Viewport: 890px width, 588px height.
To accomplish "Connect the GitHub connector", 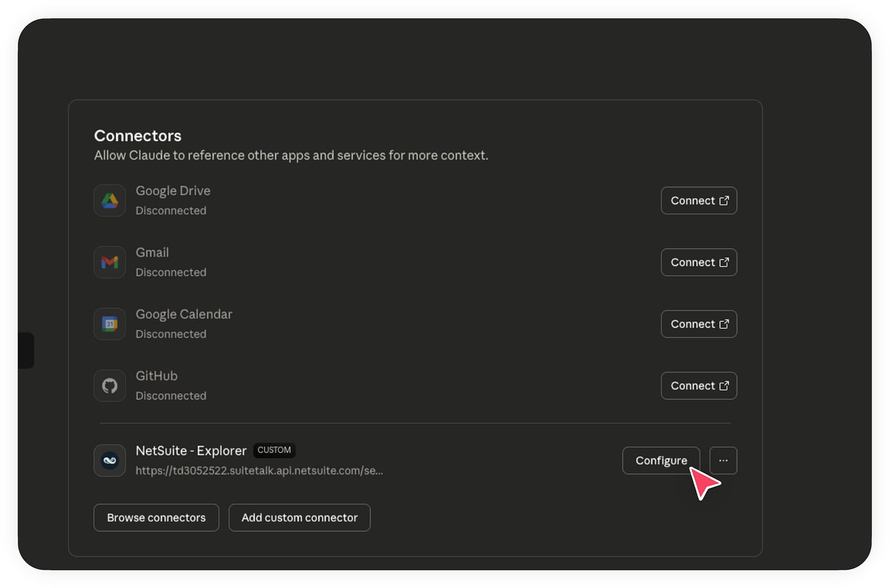I will click(x=699, y=386).
